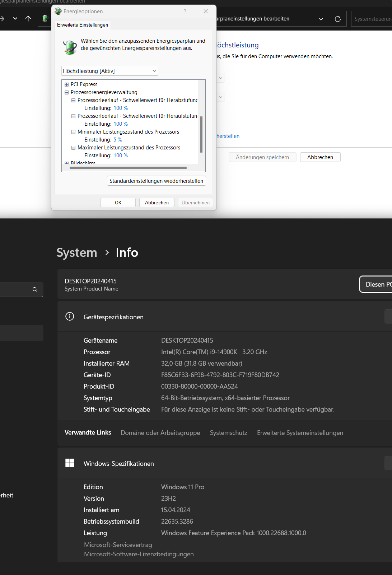Collapse Maximaler Leistungszustand des Prozessors
The image size is (392, 575).
pos(73,148)
